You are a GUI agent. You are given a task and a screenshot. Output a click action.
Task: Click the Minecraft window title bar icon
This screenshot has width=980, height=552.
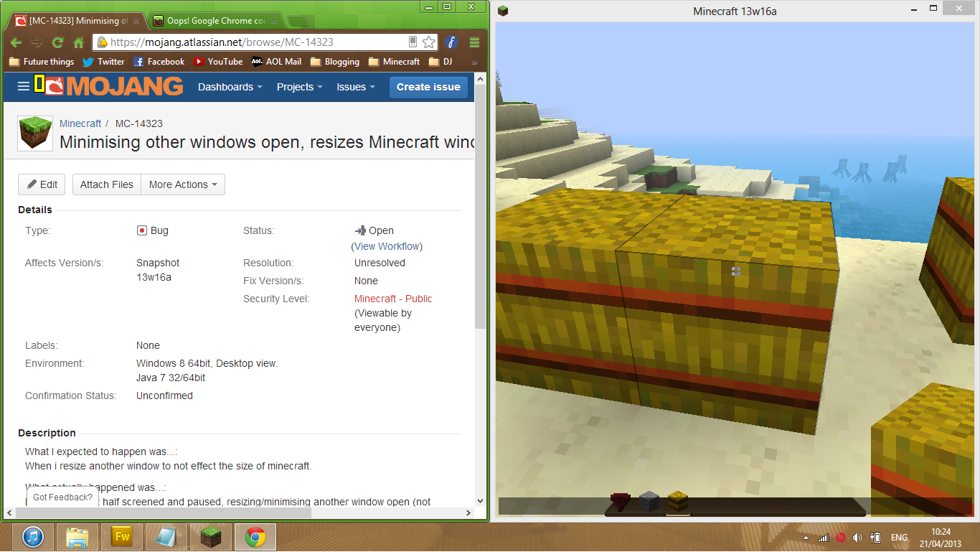click(503, 11)
